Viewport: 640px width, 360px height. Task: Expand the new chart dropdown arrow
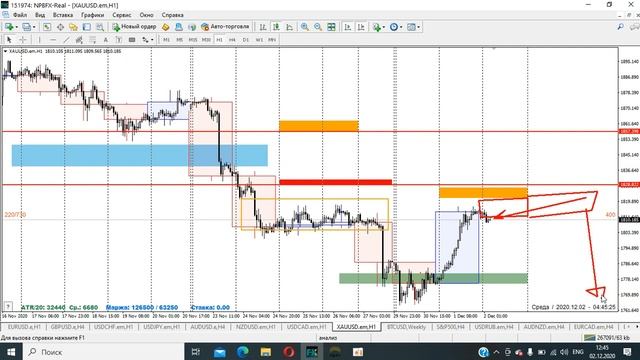(16, 27)
